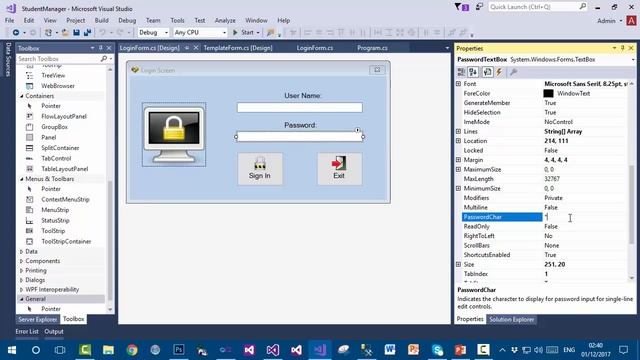Expand the Components toolbox group
Image resolution: width=640 pixels, height=360 pixels.
22,261
